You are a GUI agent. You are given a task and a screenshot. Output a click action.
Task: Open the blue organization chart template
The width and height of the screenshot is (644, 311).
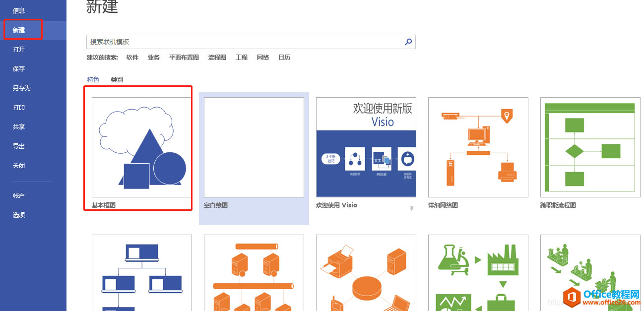click(142, 273)
